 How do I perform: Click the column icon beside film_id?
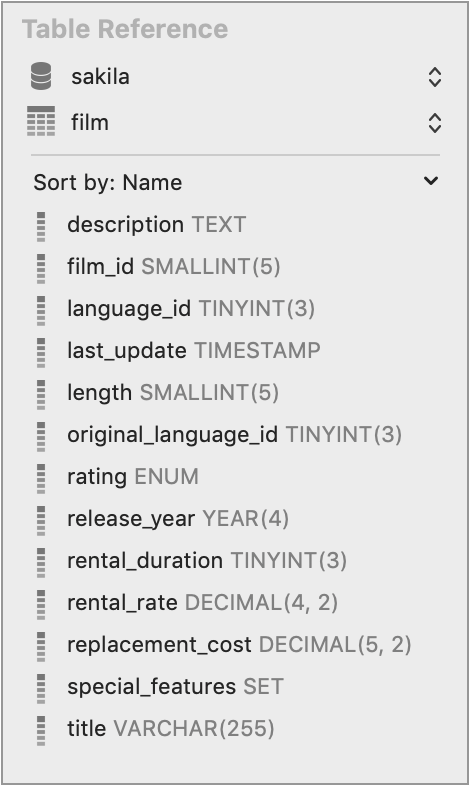tap(41, 269)
